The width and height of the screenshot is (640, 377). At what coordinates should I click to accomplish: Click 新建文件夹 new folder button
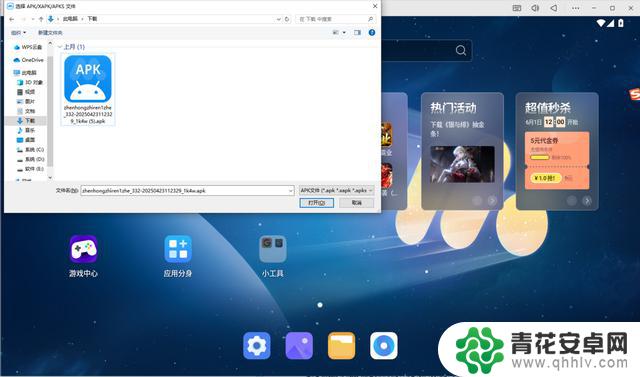[50, 33]
